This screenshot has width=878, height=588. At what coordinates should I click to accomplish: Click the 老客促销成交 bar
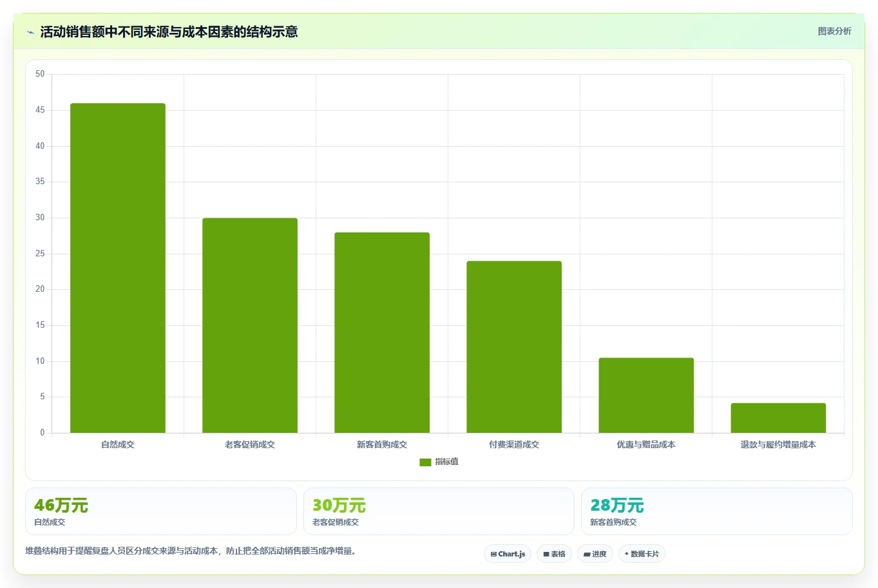point(250,325)
